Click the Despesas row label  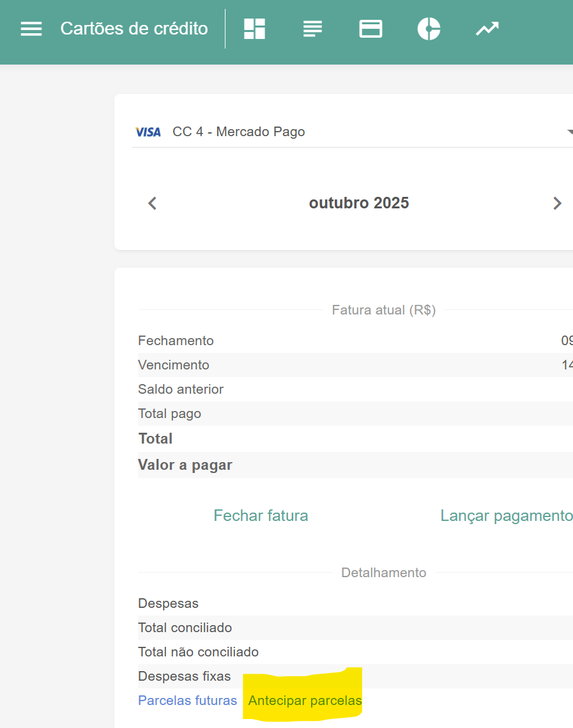(169, 603)
